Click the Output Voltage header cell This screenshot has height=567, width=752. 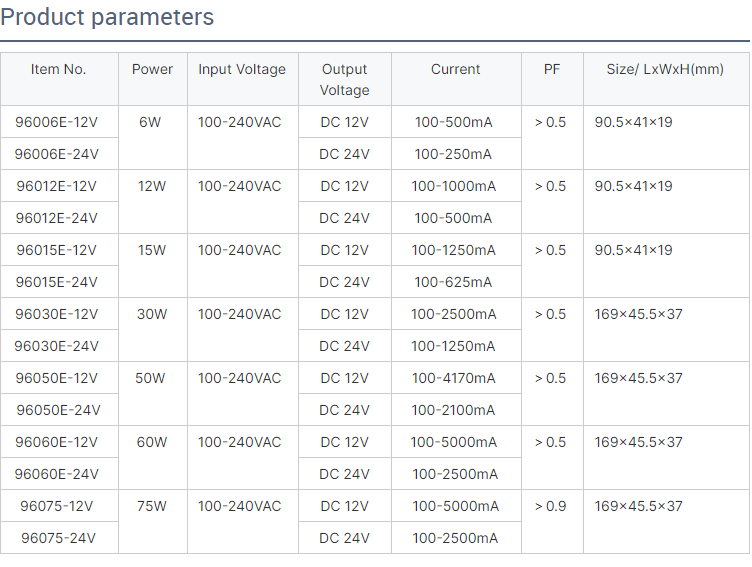(x=344, y=80)
